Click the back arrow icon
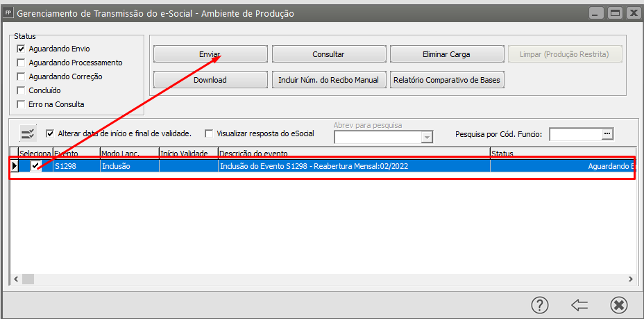This screenshot has height=319, width=644. 579,305
